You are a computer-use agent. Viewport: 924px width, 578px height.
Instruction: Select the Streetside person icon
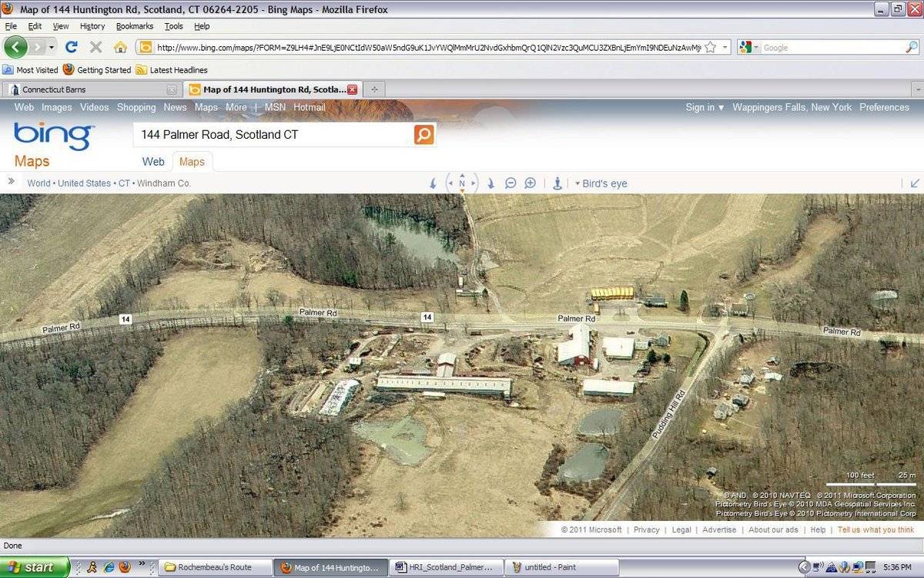click(557, 183)
